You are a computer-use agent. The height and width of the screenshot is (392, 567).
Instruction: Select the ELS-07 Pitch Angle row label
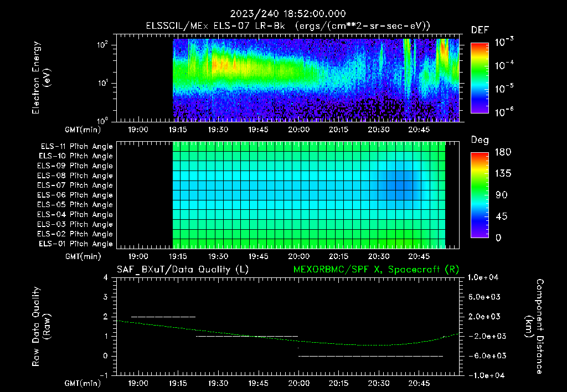pos(75,185)
